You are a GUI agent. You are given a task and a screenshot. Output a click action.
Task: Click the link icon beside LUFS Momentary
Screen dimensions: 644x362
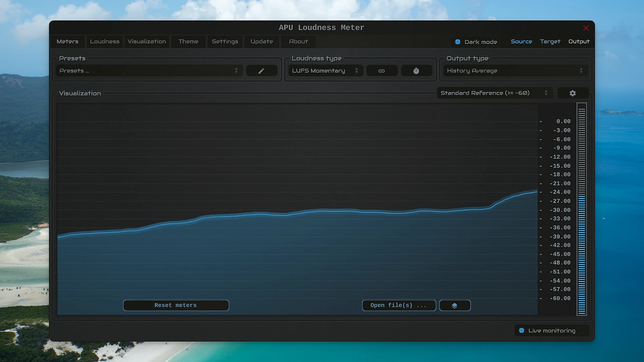382,70
